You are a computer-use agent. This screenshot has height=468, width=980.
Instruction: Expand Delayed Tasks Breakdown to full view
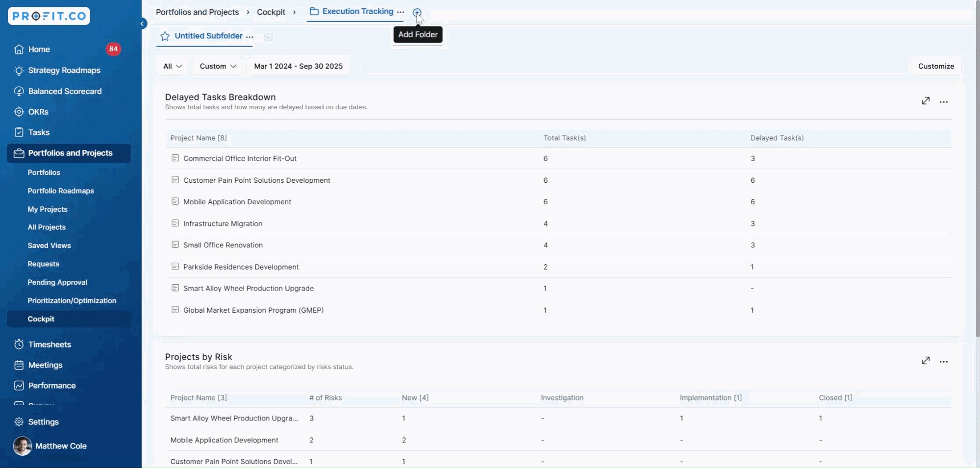tap(926, 101)
